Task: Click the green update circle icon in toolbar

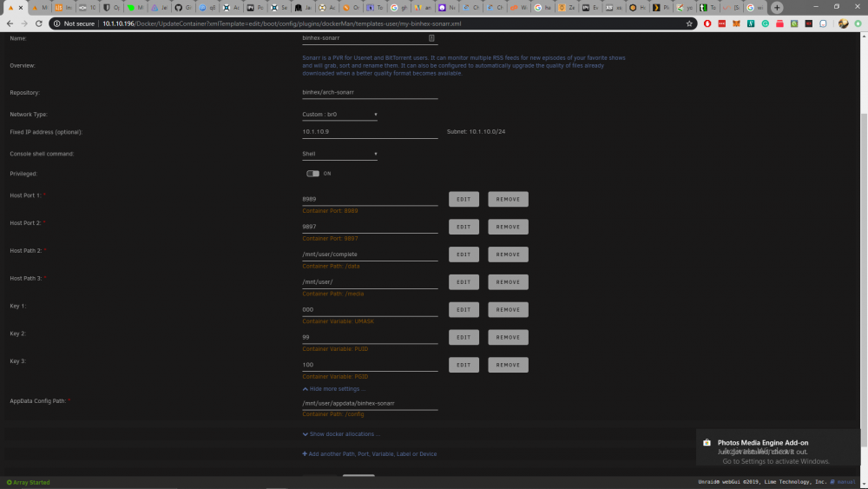Action: tap(858, 23)
